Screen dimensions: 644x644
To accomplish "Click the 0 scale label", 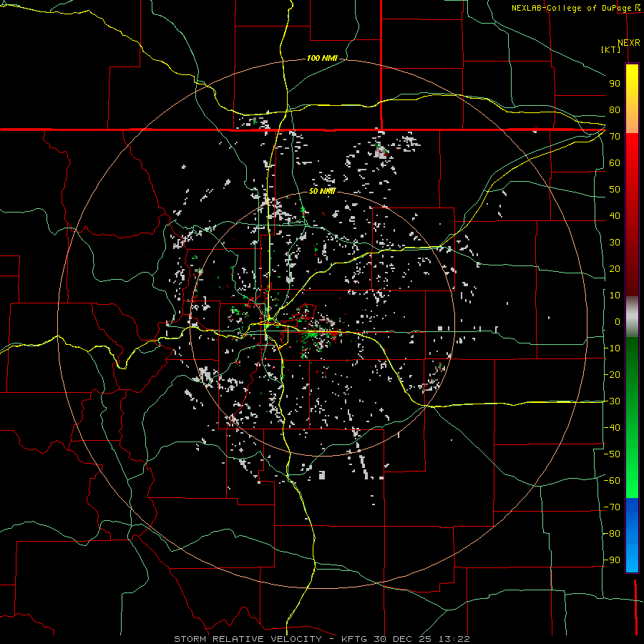I will click(x=618, y=321).
